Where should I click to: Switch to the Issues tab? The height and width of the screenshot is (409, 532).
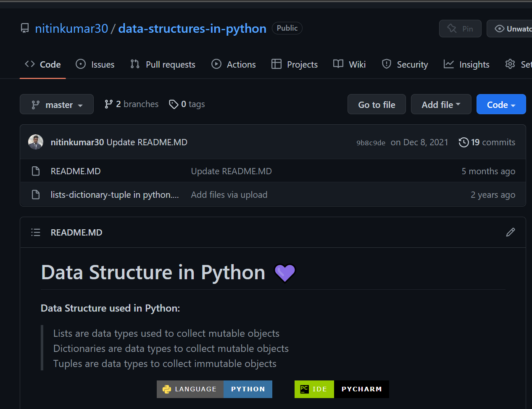click(x=95, y=64)
